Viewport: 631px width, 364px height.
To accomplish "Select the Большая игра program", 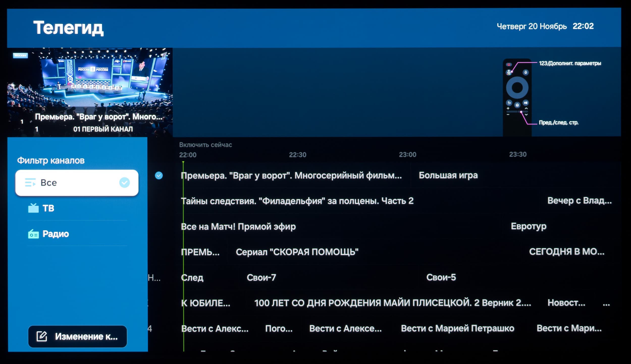I will [448, 175].
